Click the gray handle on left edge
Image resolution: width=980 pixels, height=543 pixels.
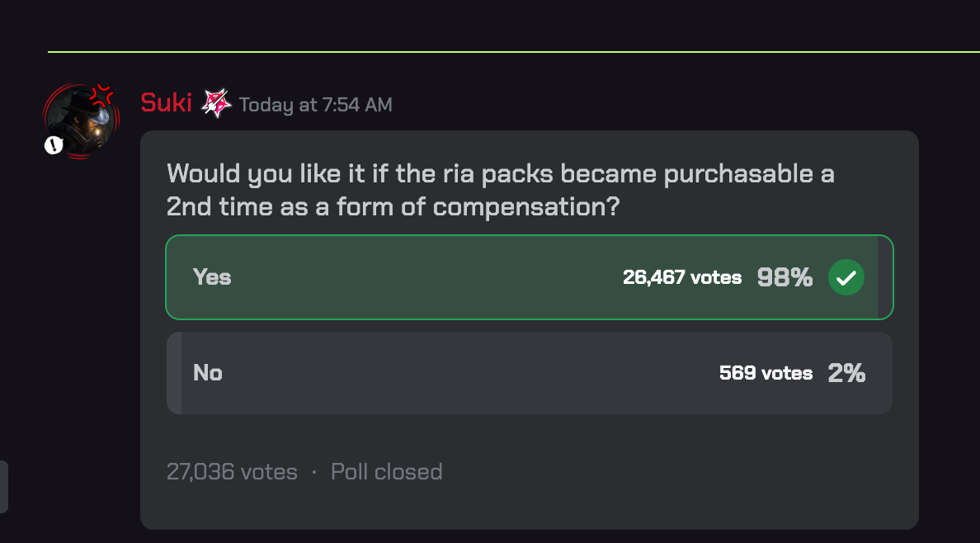click(3, 487)
